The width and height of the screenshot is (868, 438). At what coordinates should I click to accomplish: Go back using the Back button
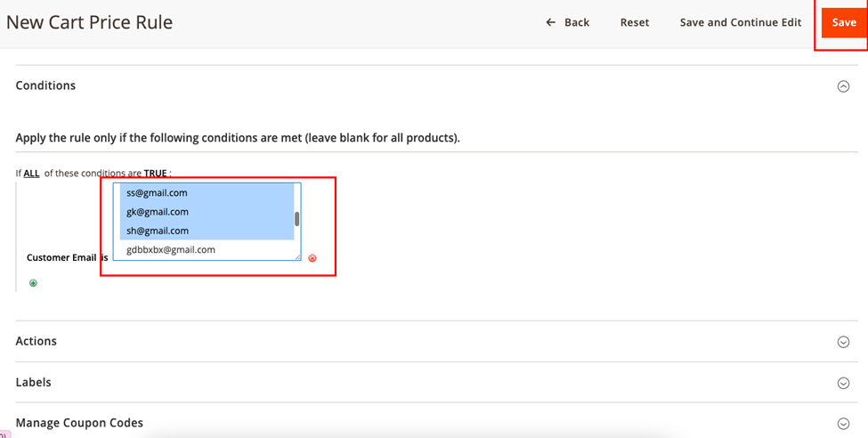point(567,23)
